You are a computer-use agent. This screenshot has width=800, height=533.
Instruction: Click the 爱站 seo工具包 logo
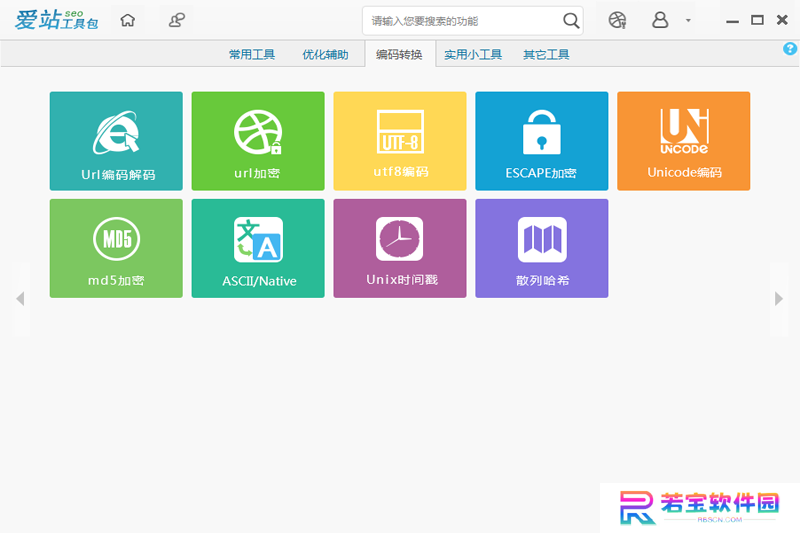point(56,20)
